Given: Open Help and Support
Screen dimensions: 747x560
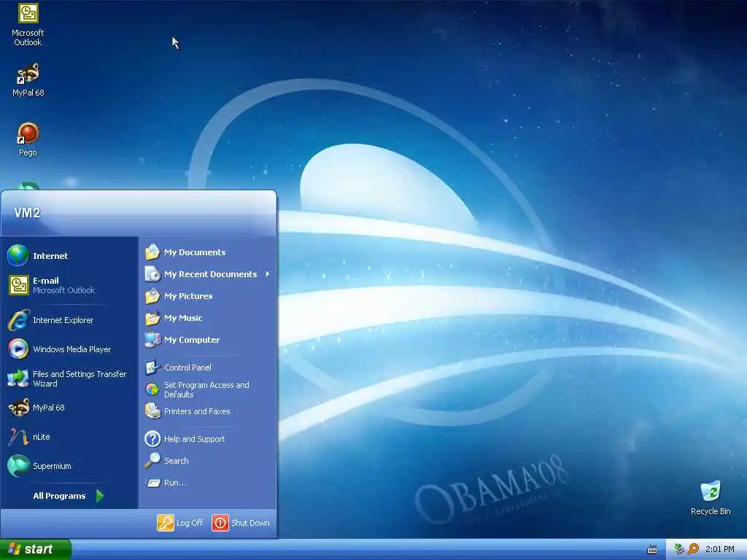Looking at the screenshot, I should pos(208,438).
